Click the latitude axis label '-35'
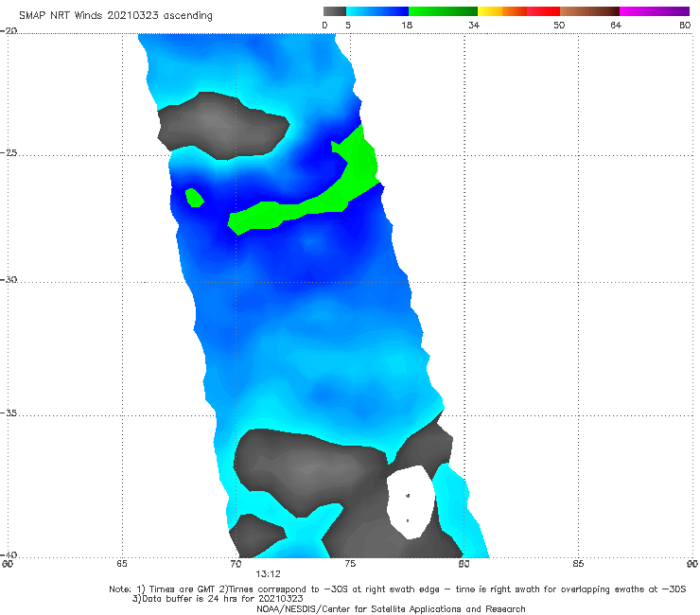Viewport: 700px width, 615px height. coord(9,413)
